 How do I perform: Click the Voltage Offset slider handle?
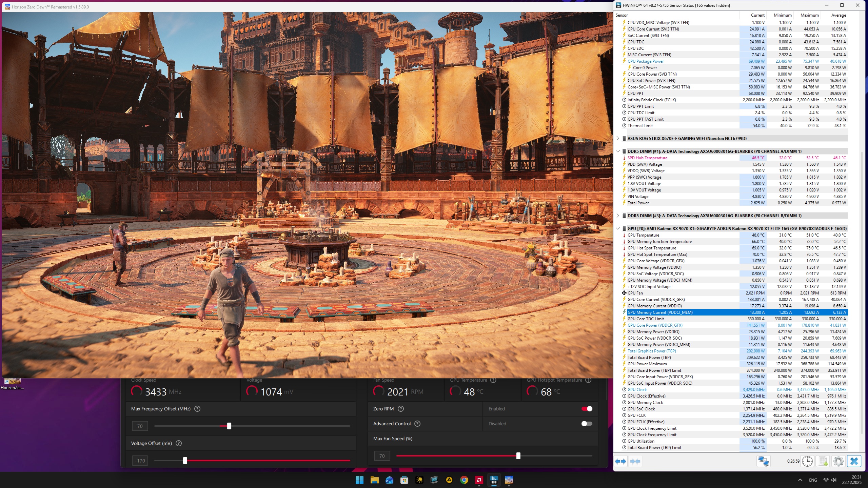coord(185,461)
